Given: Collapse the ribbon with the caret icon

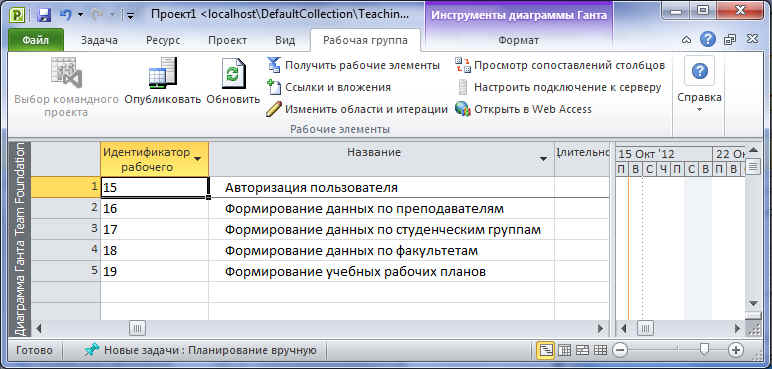Looking at the screenshot, I should (x=687, y=40).
